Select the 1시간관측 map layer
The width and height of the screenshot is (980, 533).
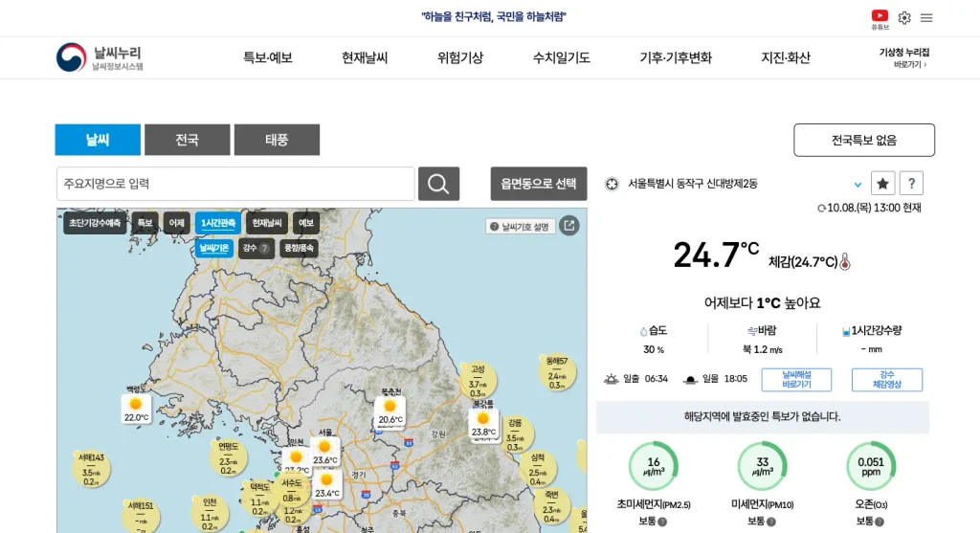coord(218,223)
